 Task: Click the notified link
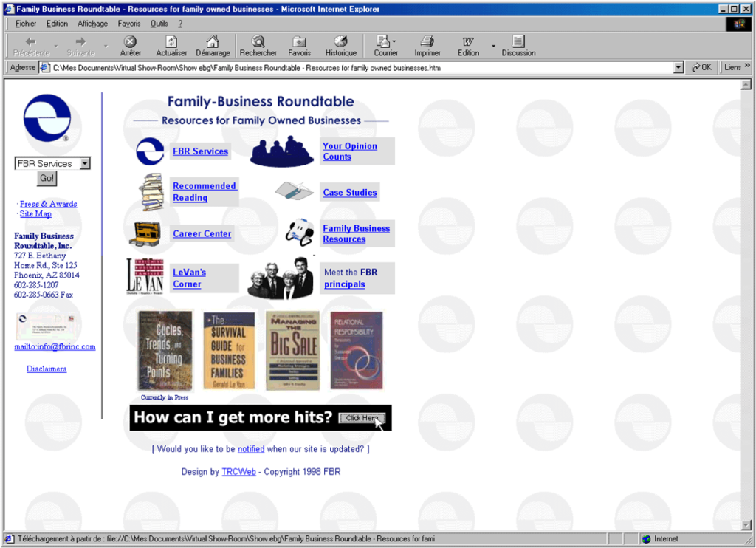[x=251, y=449]
